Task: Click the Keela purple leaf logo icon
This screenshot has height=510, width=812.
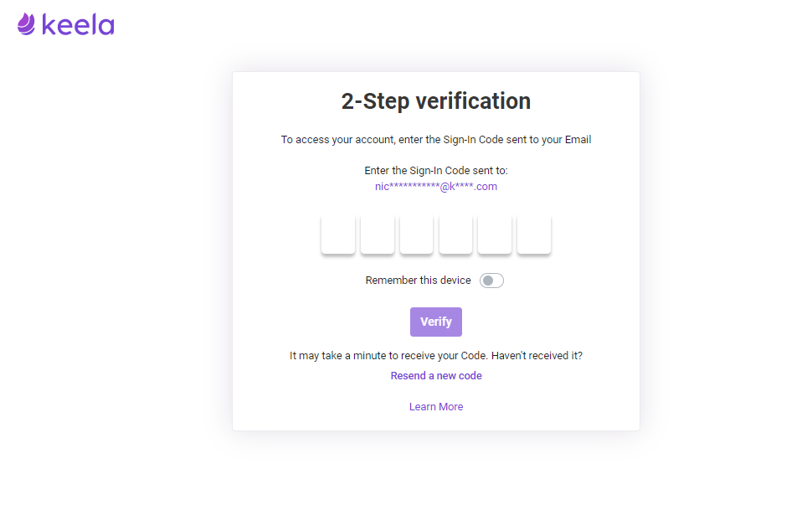Action: coord(27,23)
